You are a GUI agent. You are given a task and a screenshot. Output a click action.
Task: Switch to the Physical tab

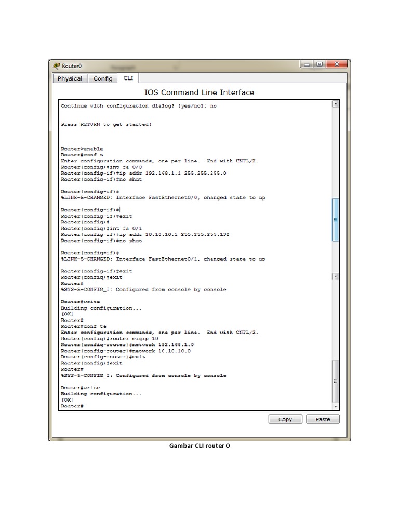pyautogui.click(x=70, y=78)
